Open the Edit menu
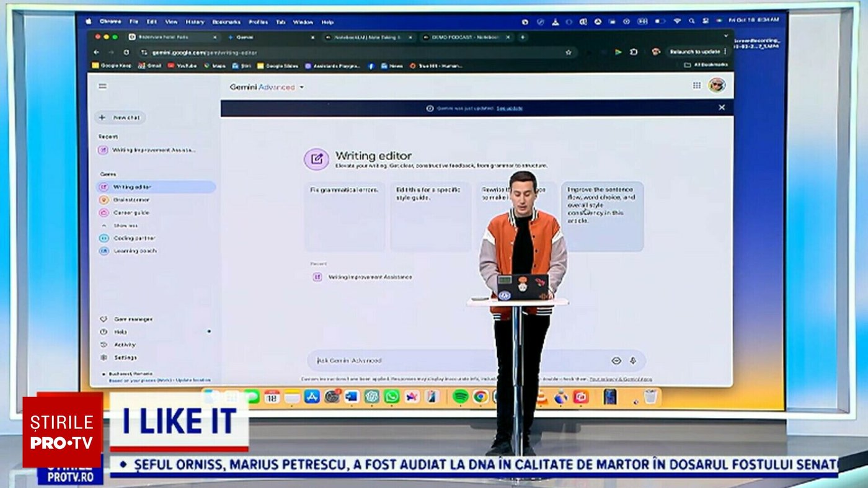 [x=152, y=22]
